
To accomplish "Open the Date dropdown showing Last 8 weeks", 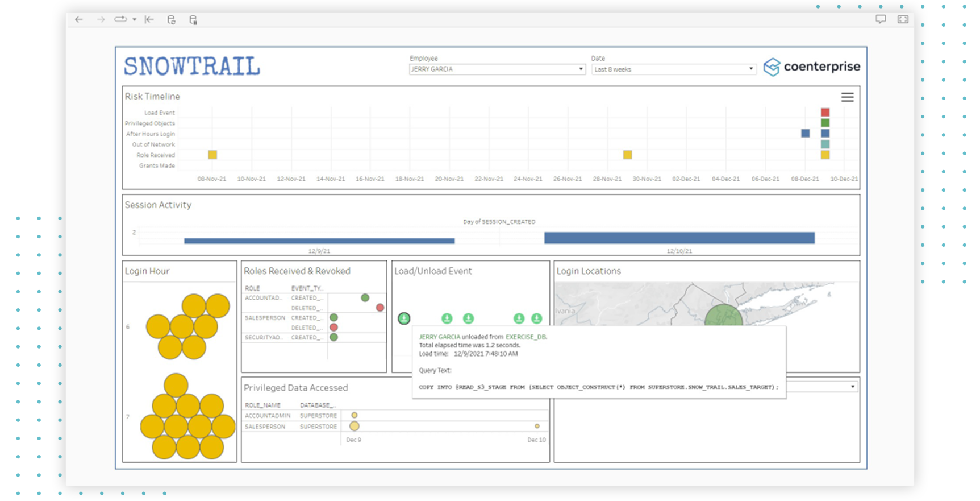I will point(674,69).
